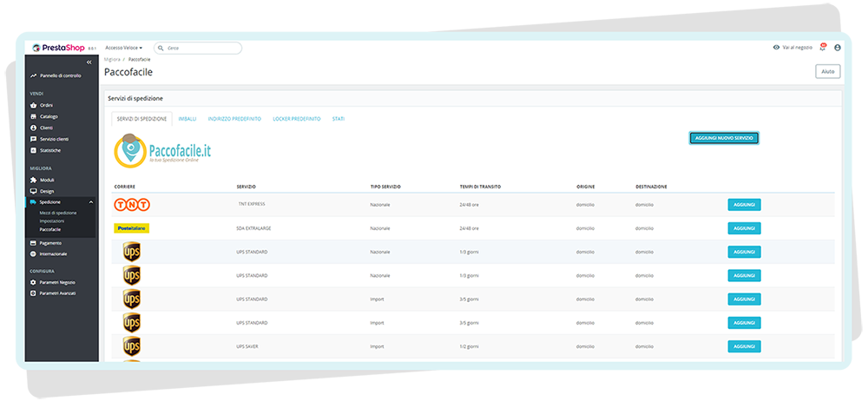Viewport: 868px width, 401px height.
Task: Click the PrestaShop logo
Action: point(59,49)
